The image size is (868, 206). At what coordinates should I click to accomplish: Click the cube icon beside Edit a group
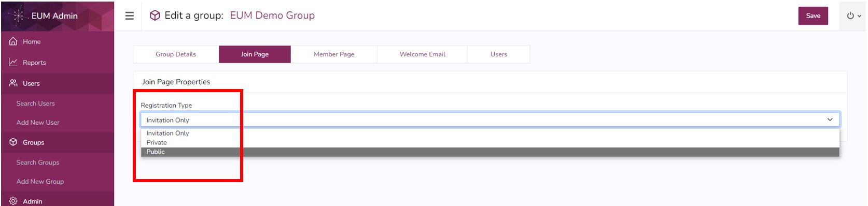coord(155,16)
